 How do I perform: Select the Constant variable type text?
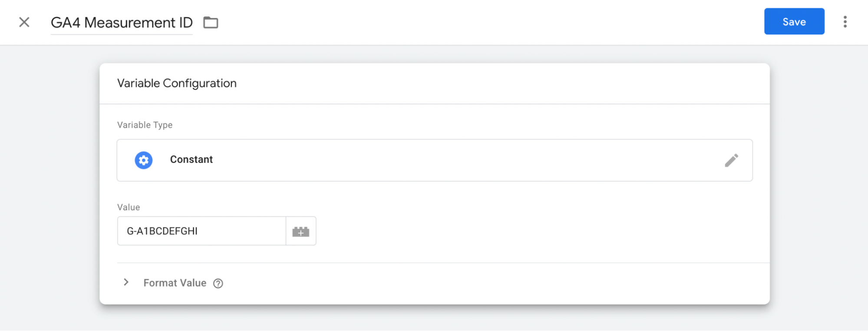point(191,159)
